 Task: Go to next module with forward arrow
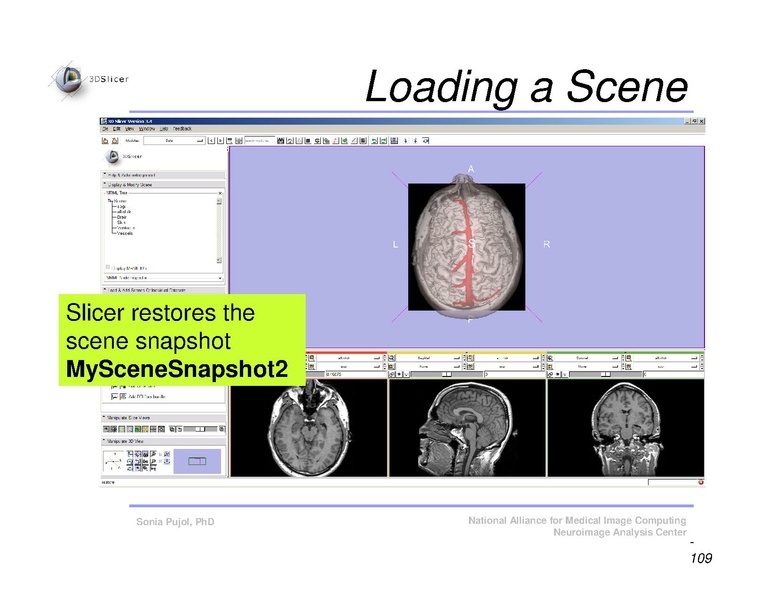tap(220, 141)
